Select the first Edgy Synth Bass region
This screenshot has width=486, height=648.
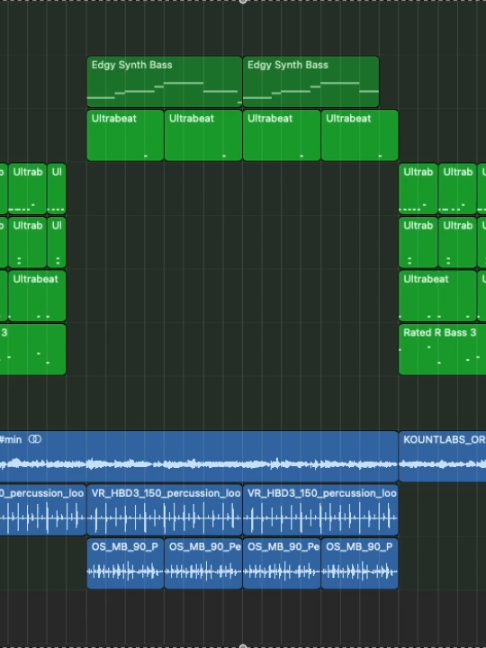pyautogui.click(x=164, y=82)
